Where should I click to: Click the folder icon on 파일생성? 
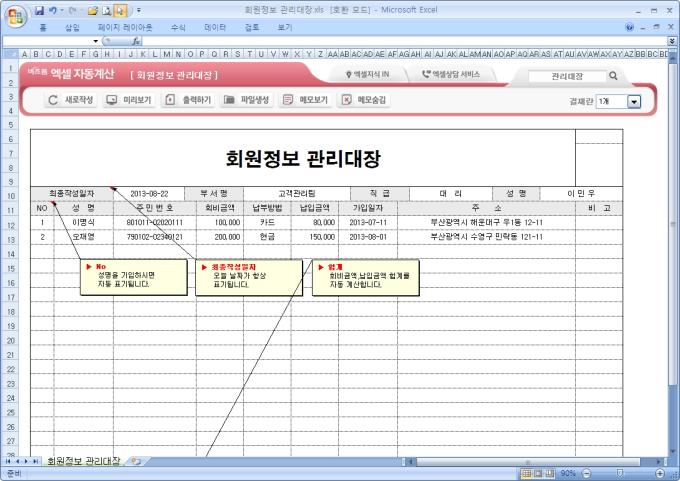click(229, 100)
